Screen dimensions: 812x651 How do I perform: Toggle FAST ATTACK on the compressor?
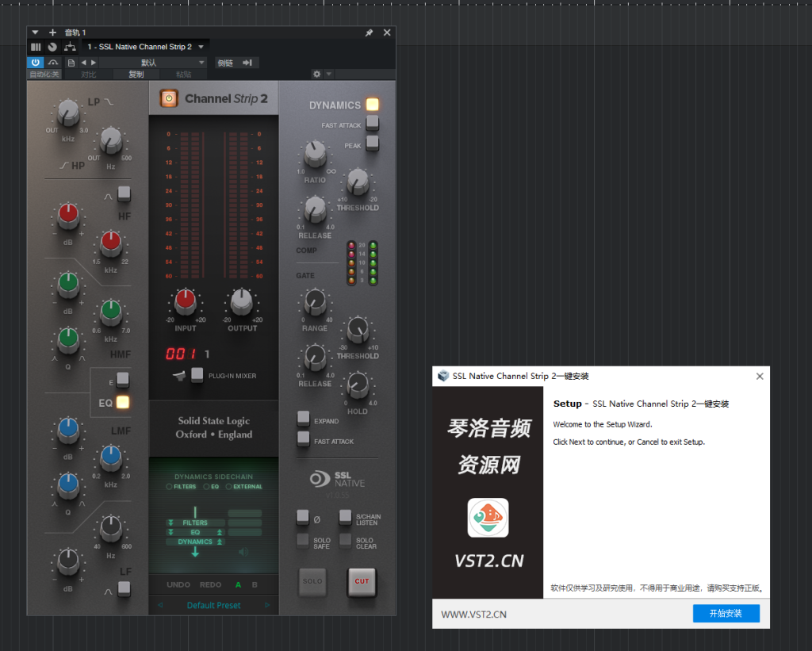click(373, 124)
